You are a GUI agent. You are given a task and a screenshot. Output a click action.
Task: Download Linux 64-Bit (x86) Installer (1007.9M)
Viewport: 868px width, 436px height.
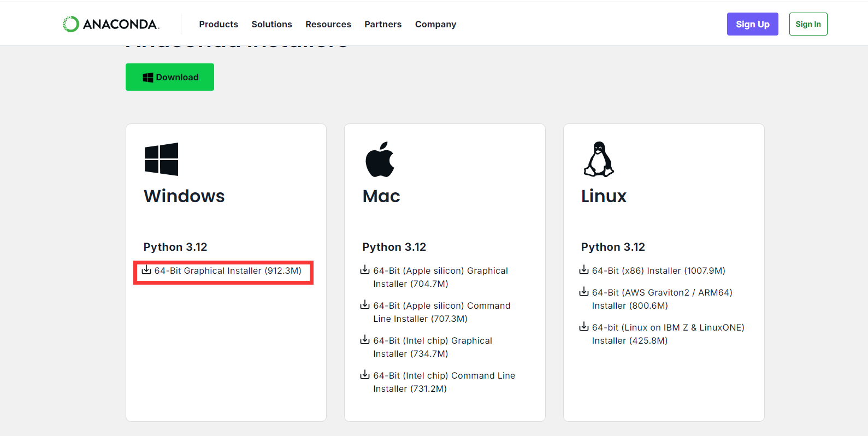(659, 271)
